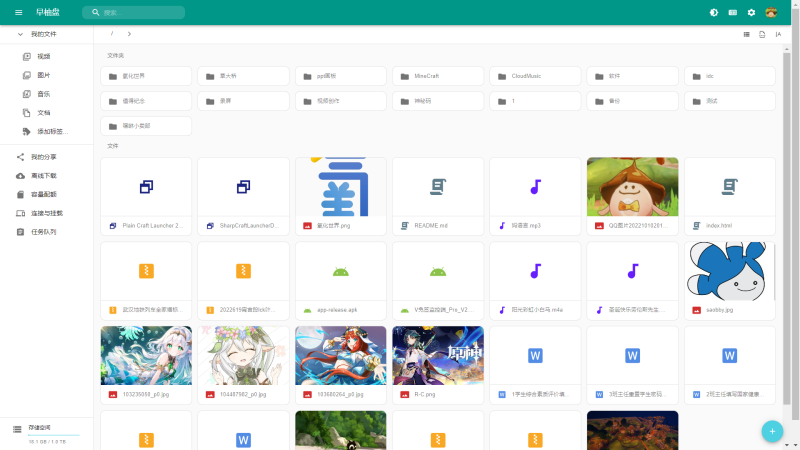Screen dimensions: 800x450
Task: Open the 图片 images category
Action: (46, 75)
